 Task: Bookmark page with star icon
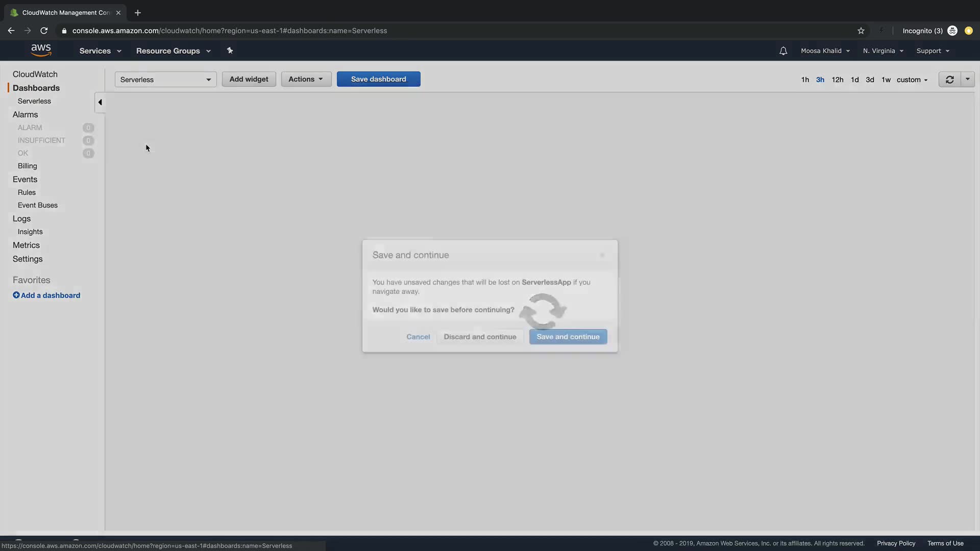pos(861,31)
